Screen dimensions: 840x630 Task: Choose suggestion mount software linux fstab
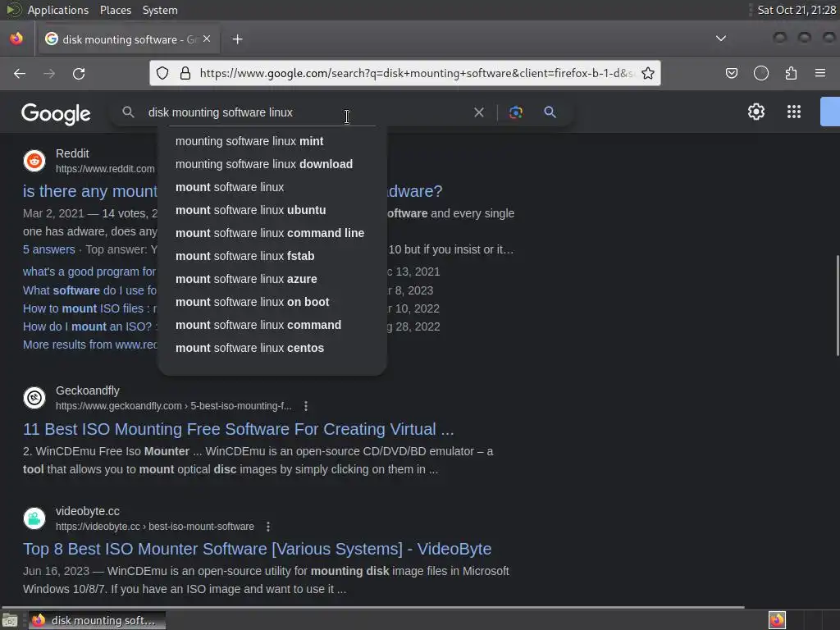[x=272, y=257]
